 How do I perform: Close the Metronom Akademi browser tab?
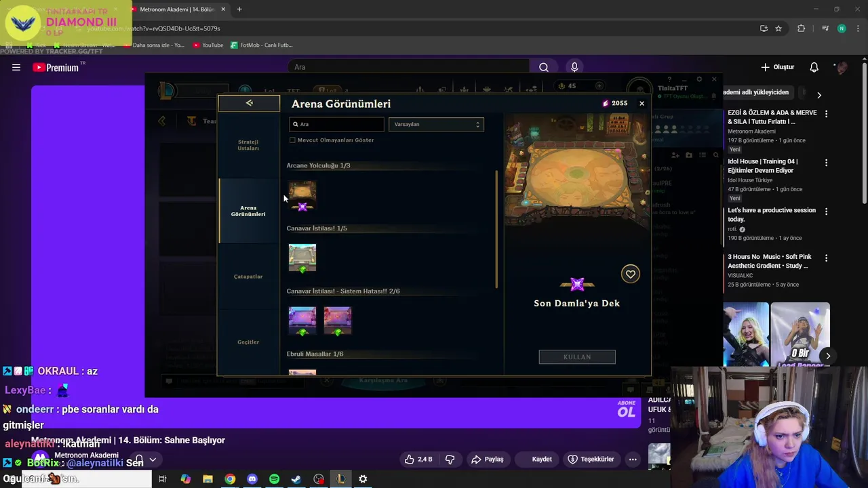(222, 9)
